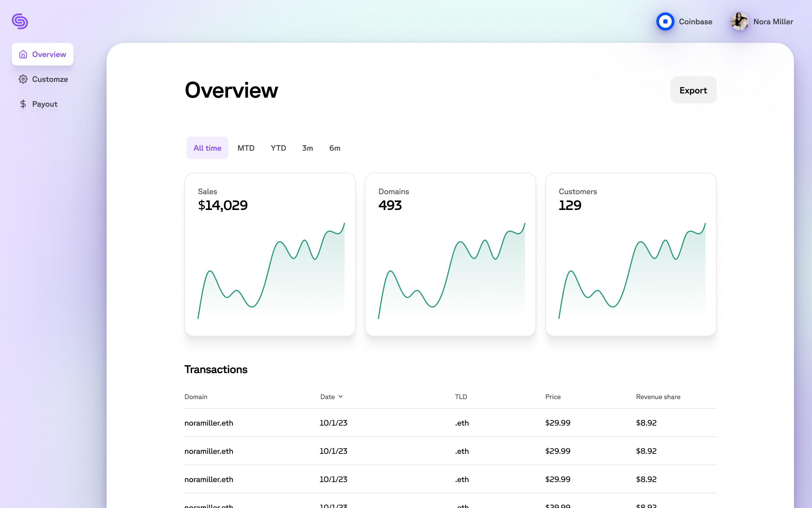Image resolution: width=812 pixels, height=508 pixels.
Task: Click the Price column header
Action: click(x=553, y=397)
